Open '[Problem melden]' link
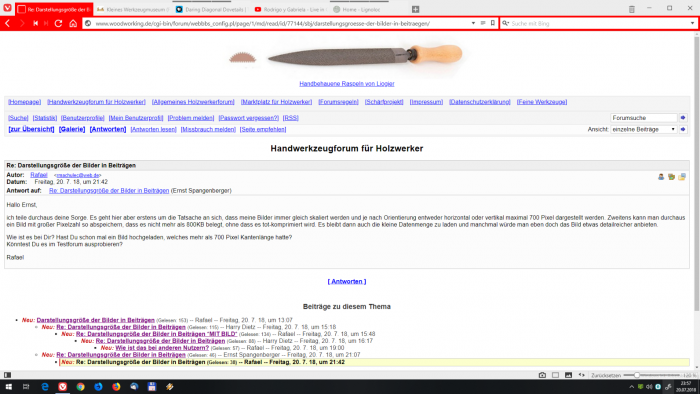 pyautogui.click(x=191, y=118)
